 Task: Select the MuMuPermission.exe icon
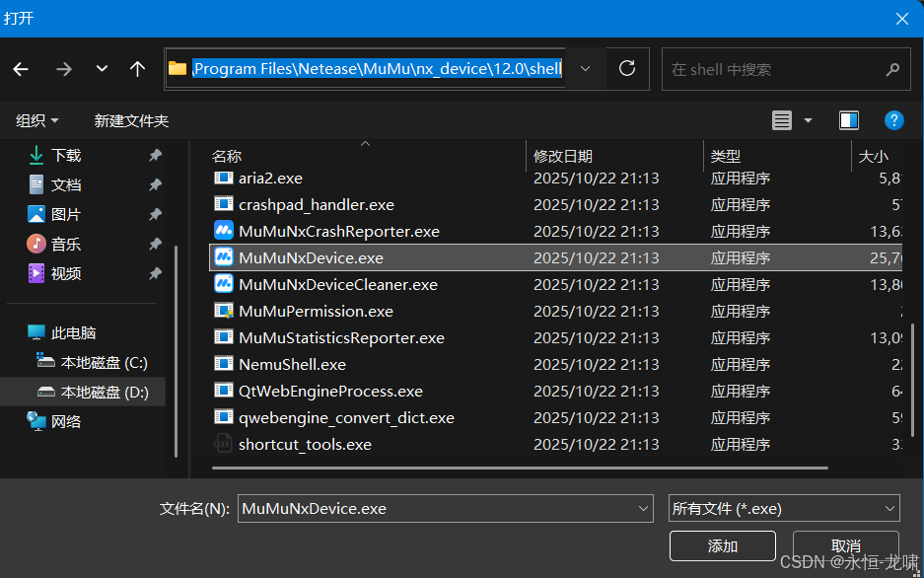[223, 311]
